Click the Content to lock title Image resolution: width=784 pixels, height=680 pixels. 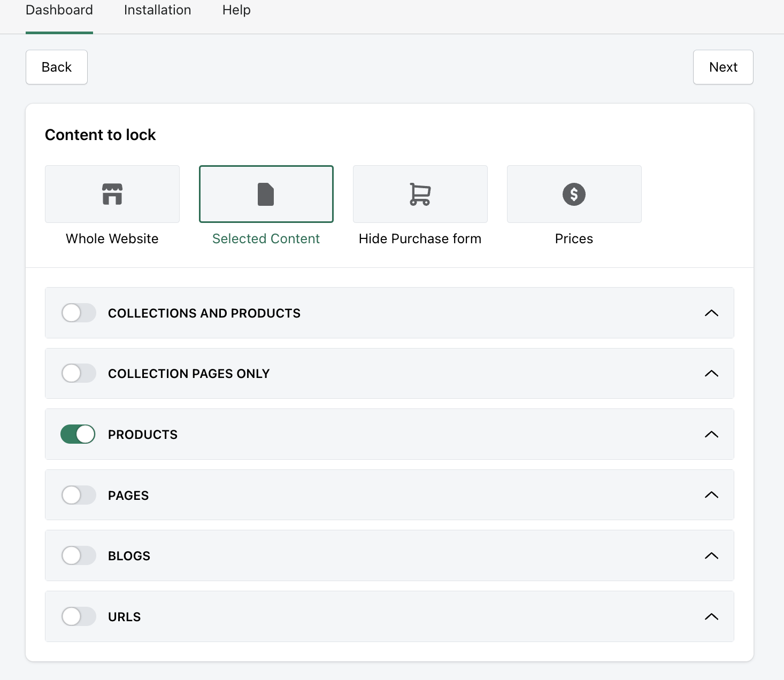tap(101, 135)
